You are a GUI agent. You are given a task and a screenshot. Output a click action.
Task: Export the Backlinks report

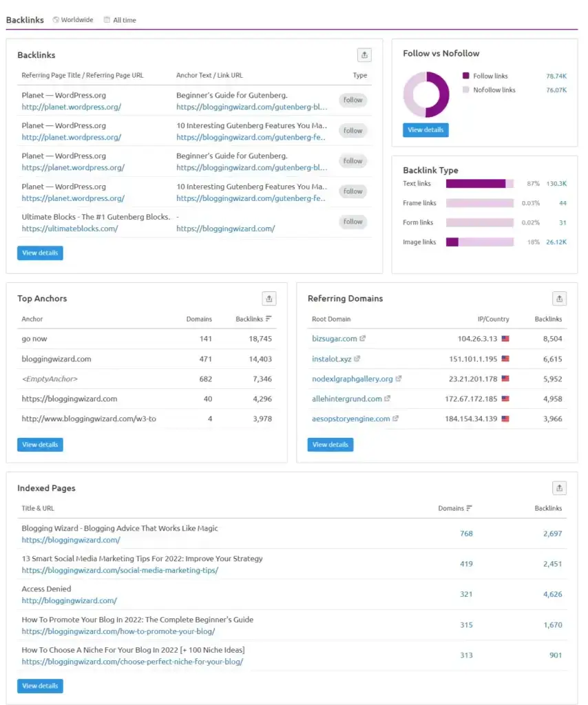pyautogui.click(x=364, y=54)
